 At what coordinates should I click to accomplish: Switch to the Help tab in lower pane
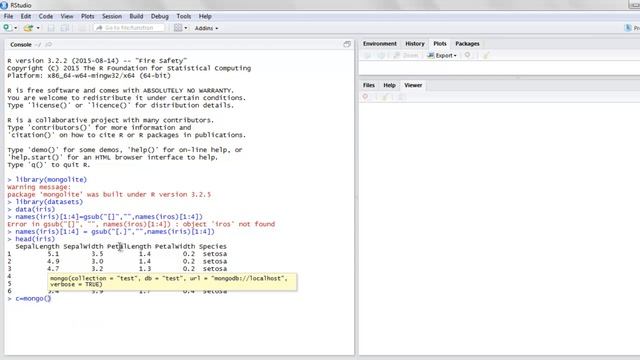pos(389,85)
